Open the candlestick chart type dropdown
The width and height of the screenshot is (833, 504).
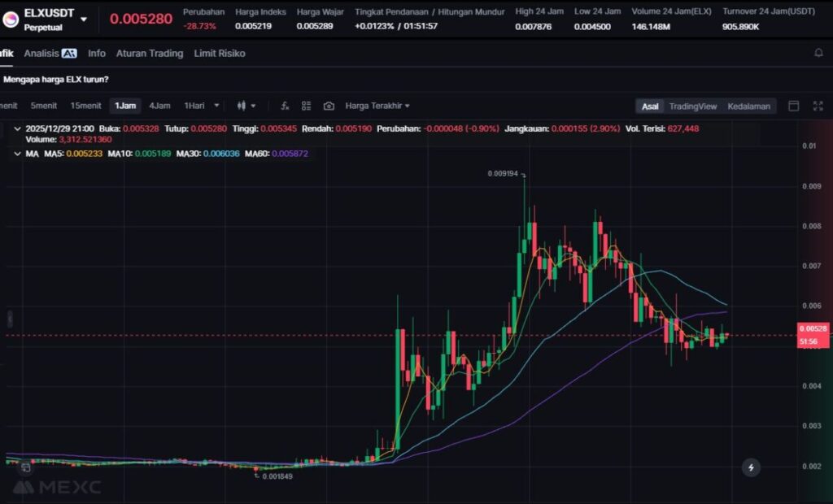[246, 106]
